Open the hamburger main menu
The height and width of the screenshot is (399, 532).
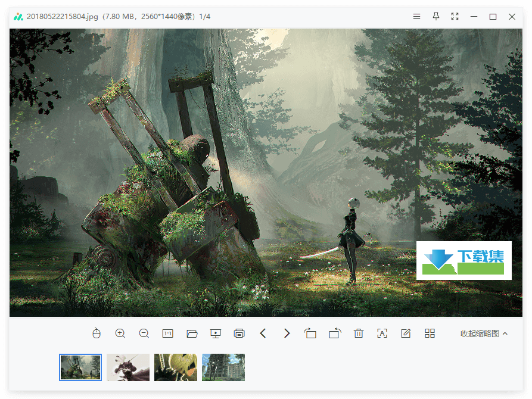tap(416, 16)
